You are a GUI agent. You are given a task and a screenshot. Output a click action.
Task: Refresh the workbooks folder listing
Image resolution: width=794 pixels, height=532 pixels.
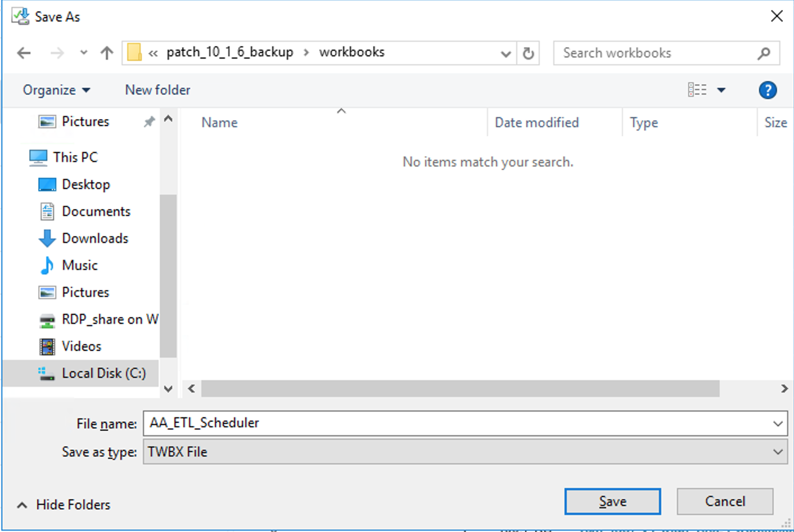[528, 53]
